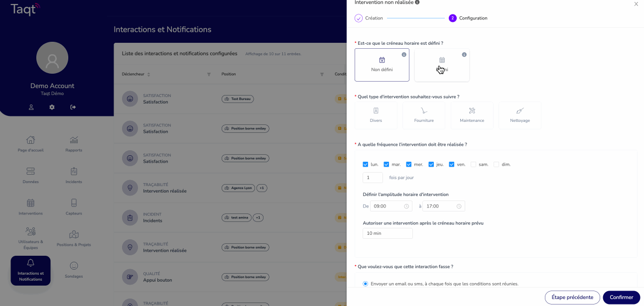
Task: Open Positions & Projets map icon
Action: pos(74,234)
